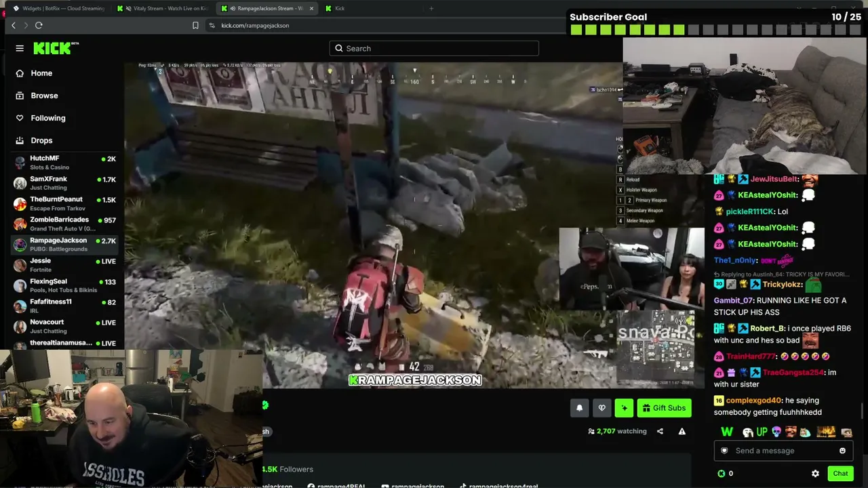Click username Robert_B in chat
868x488 pixels.
767,329
